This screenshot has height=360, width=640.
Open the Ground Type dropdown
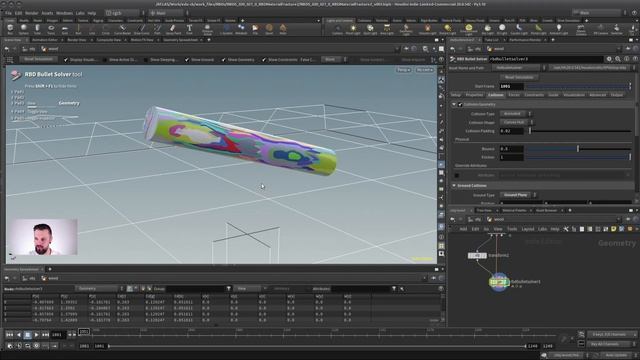pyautogui.click(x=518, y=195)
